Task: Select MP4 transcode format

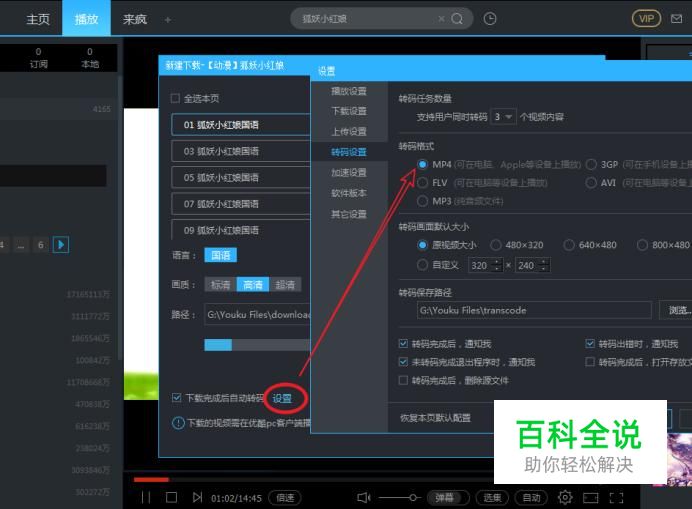Action: point(422,164)
